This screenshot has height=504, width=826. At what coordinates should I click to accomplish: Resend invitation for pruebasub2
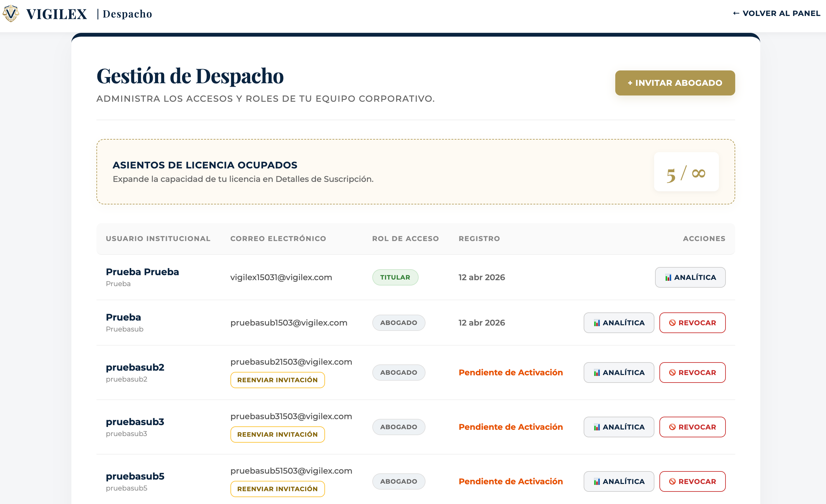(277, 380)
